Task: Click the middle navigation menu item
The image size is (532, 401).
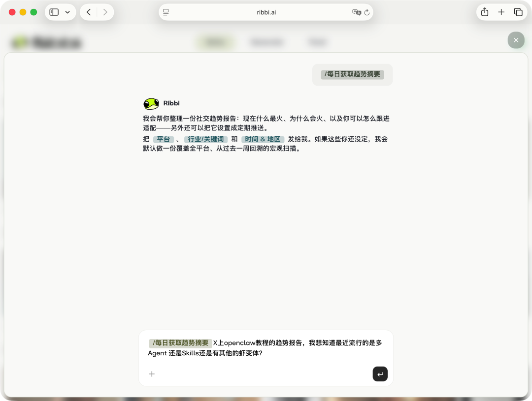Action: point(266,42)
